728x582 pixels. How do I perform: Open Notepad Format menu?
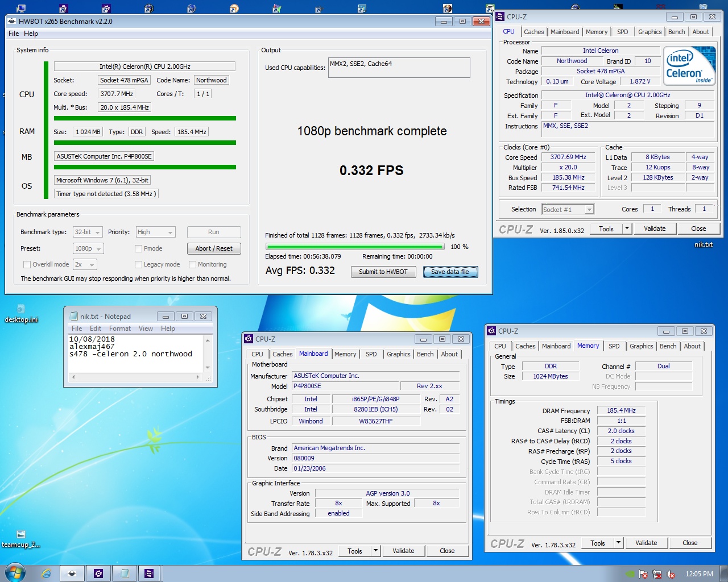pyautogui.click(x=120, y=329)
